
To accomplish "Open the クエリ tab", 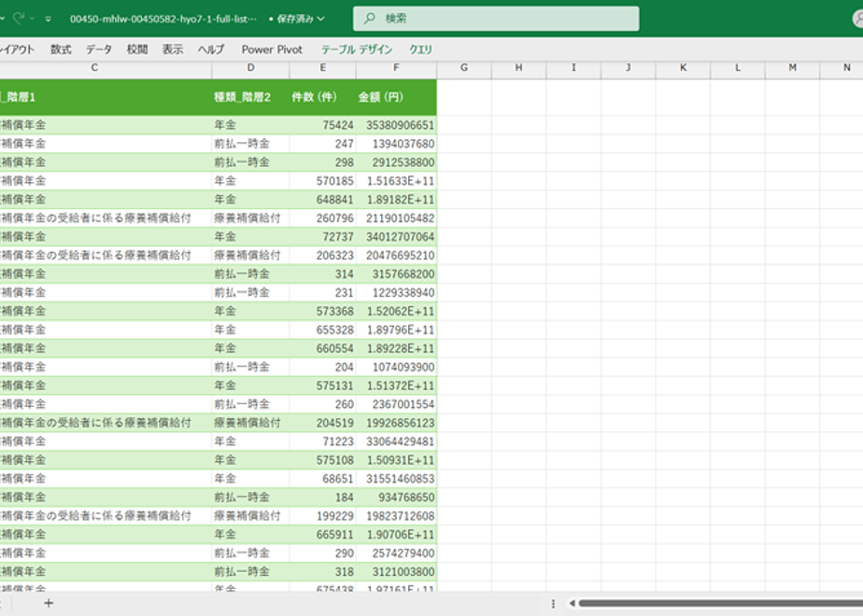I will pyautogui.click(x=420, y=49).
